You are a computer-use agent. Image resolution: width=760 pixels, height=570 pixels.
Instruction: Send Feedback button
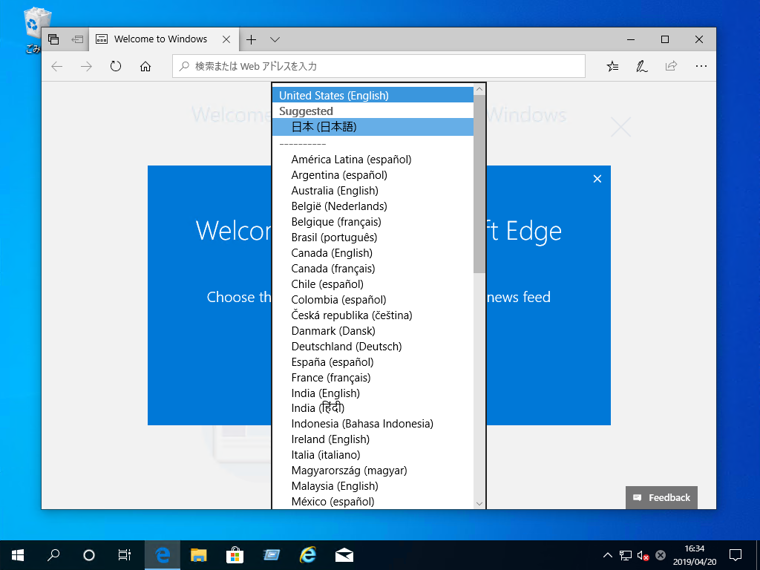point(662,497)
